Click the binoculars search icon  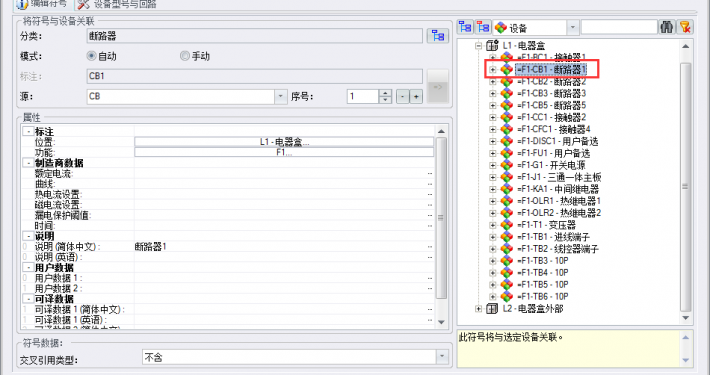667,27
